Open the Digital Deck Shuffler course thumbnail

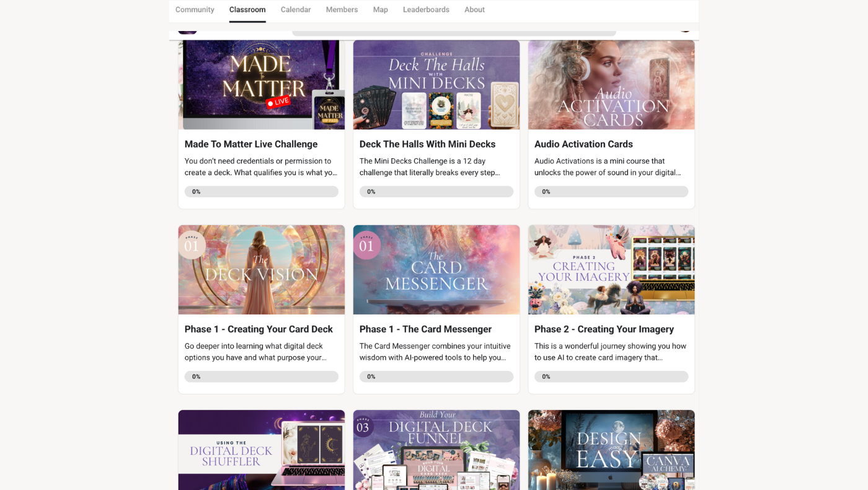(261, 450)
